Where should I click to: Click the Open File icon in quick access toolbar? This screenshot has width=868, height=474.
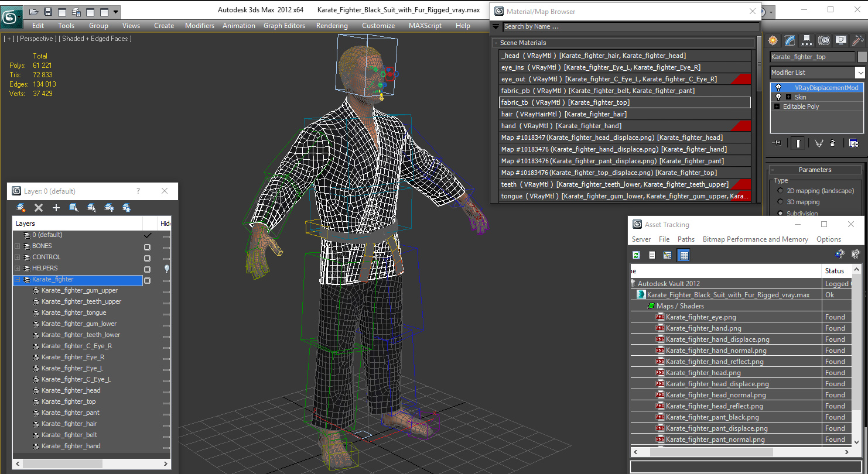[x=34, y=12]
